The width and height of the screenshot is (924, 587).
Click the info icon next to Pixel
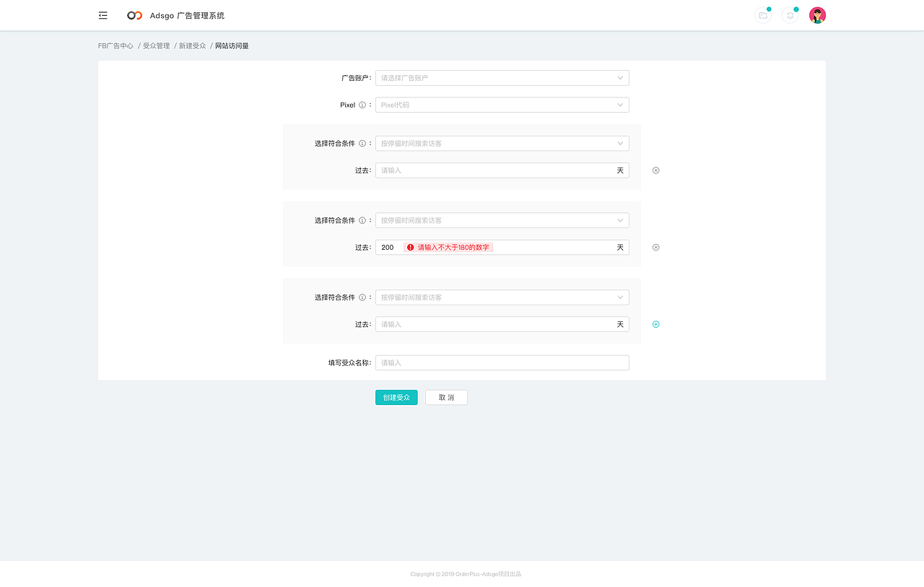pos(362,105)
